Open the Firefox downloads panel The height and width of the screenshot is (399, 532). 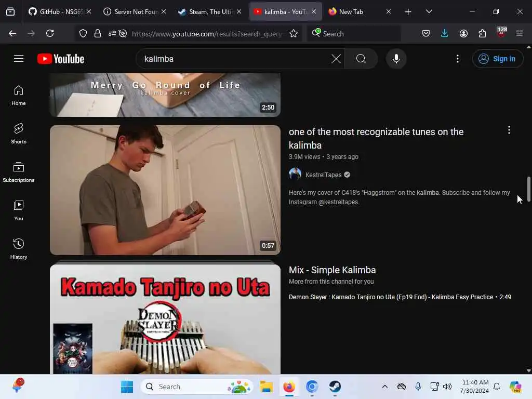tap(445, 33)
